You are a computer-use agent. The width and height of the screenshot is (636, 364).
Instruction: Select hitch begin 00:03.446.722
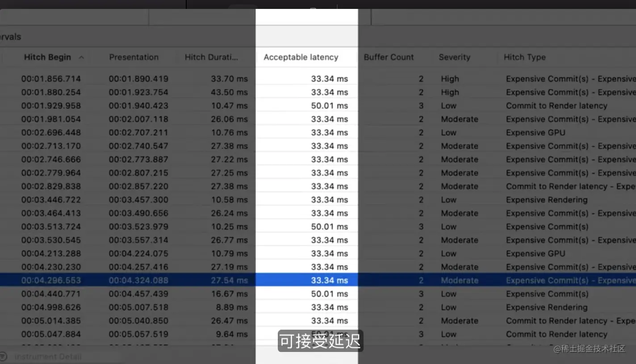[51, 200]
